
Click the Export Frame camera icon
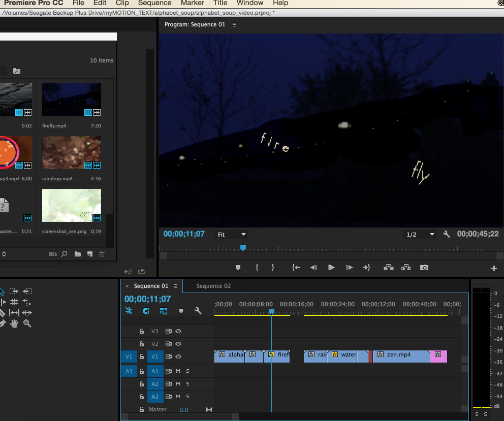coord(423,268)
